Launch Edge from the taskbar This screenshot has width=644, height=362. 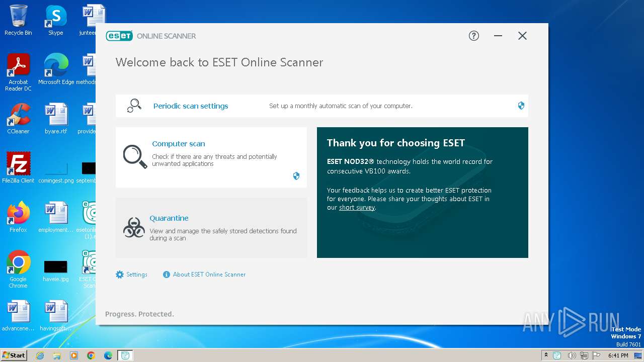(108, 355)
